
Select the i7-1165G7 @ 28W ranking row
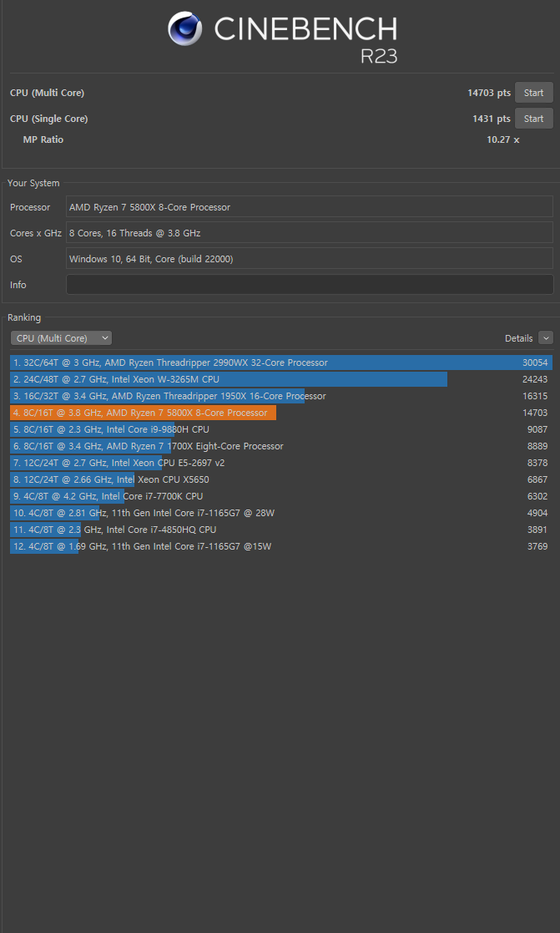point(281,512)
